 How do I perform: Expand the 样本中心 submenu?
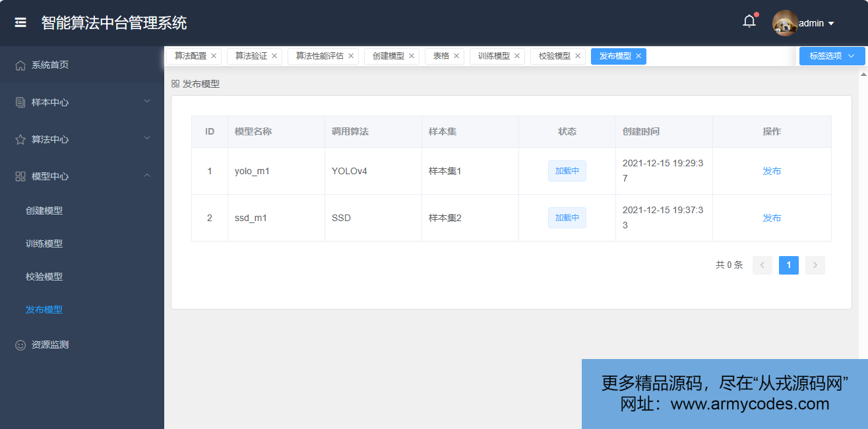[x=82, y=102]
